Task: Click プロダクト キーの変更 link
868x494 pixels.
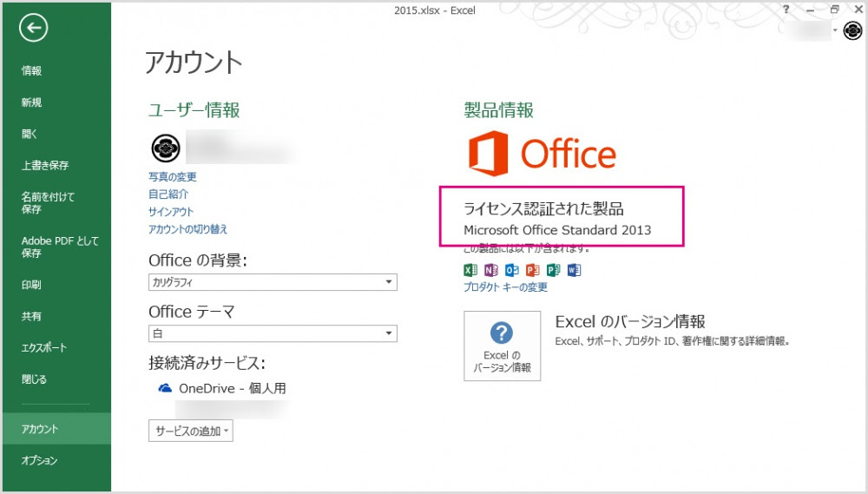Action: [505, 287]
